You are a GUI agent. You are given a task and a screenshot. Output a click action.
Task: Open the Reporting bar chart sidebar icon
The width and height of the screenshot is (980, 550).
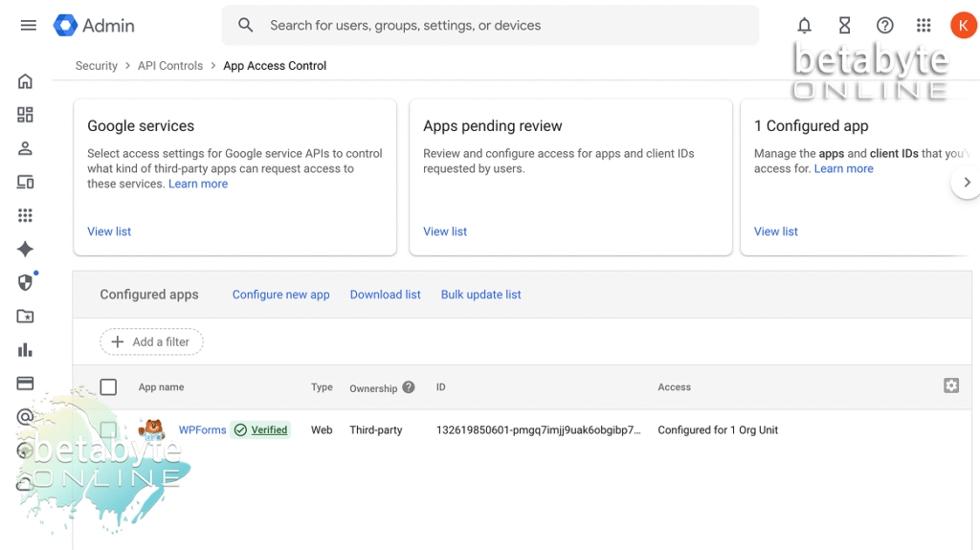click(25, 350)
